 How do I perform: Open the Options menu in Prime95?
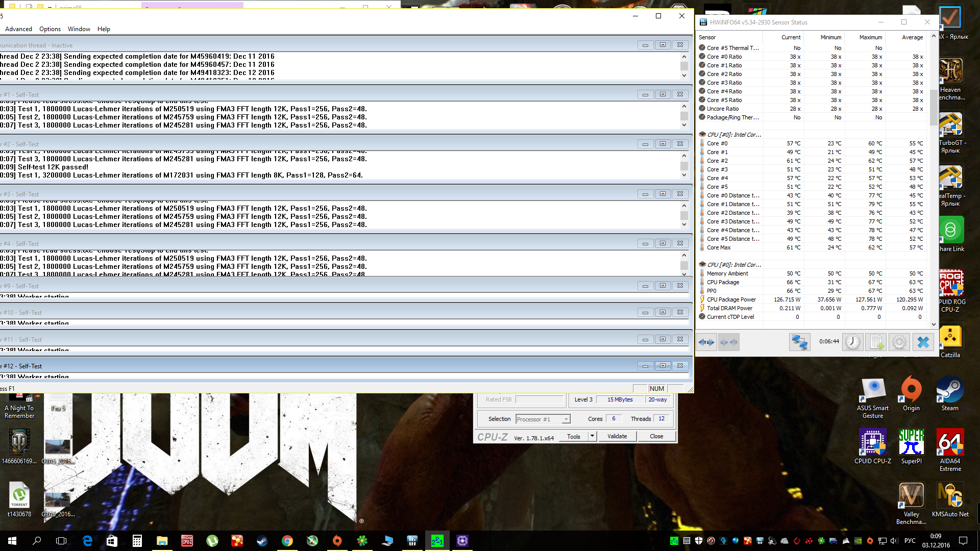[x=50, y=29]
